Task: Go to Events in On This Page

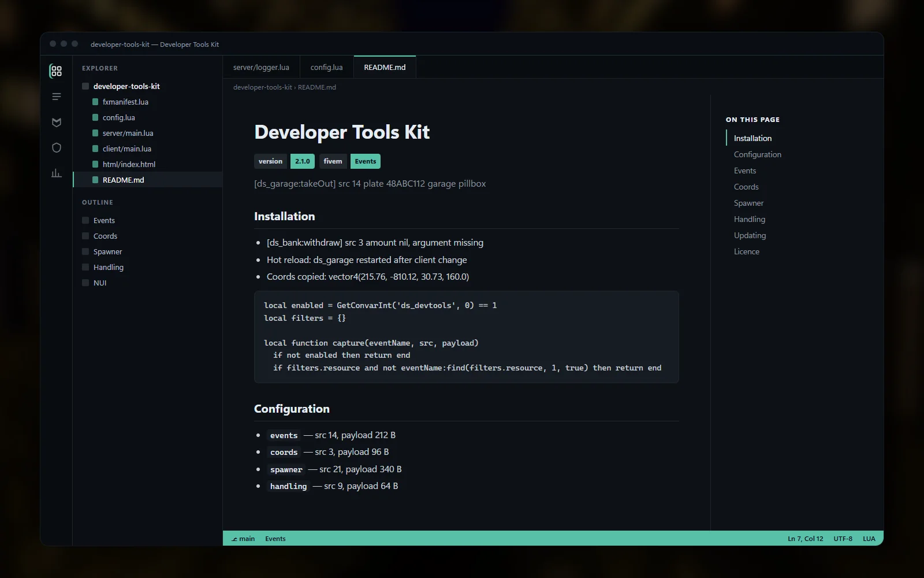Action: pyautogui.click(x=744, y=171)
